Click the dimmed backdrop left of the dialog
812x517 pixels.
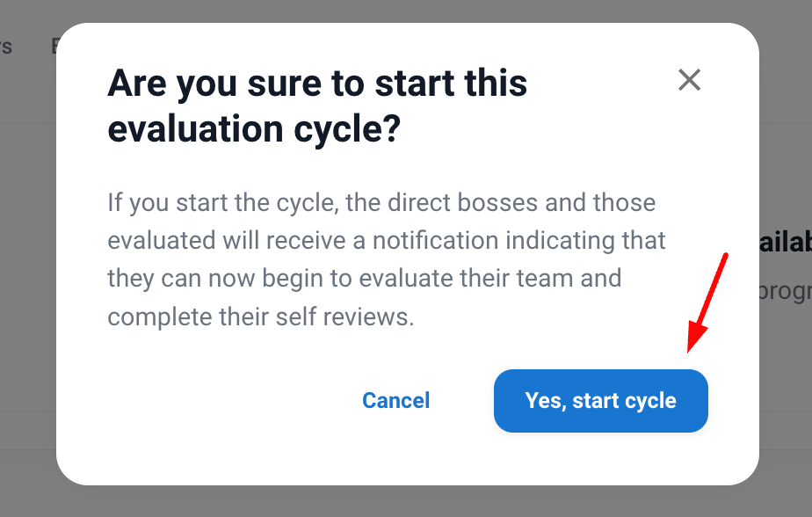pos(26,264)
